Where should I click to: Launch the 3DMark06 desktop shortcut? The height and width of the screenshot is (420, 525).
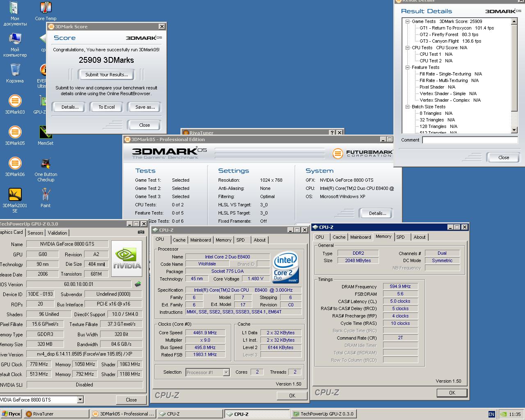[x=15, y=167]
